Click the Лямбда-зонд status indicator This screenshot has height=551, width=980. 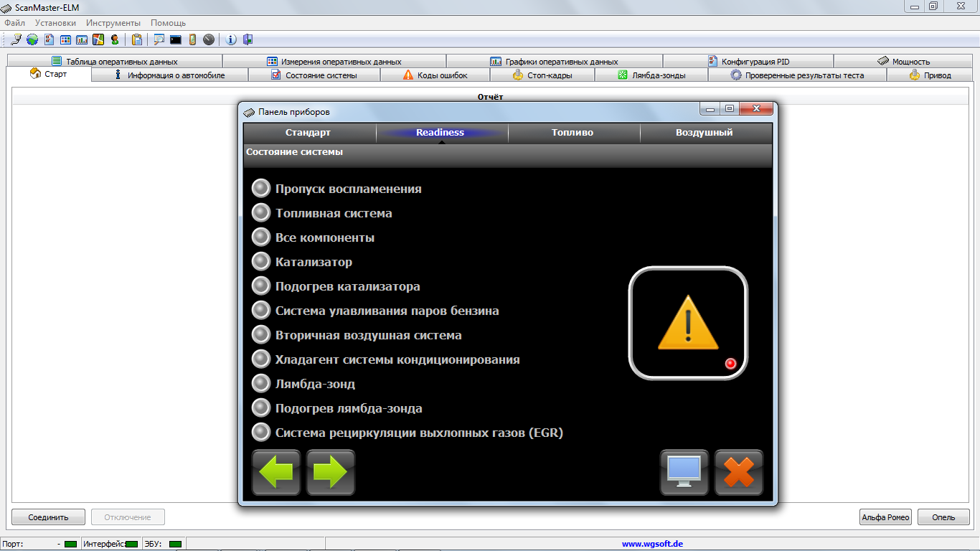pos(261,384)
